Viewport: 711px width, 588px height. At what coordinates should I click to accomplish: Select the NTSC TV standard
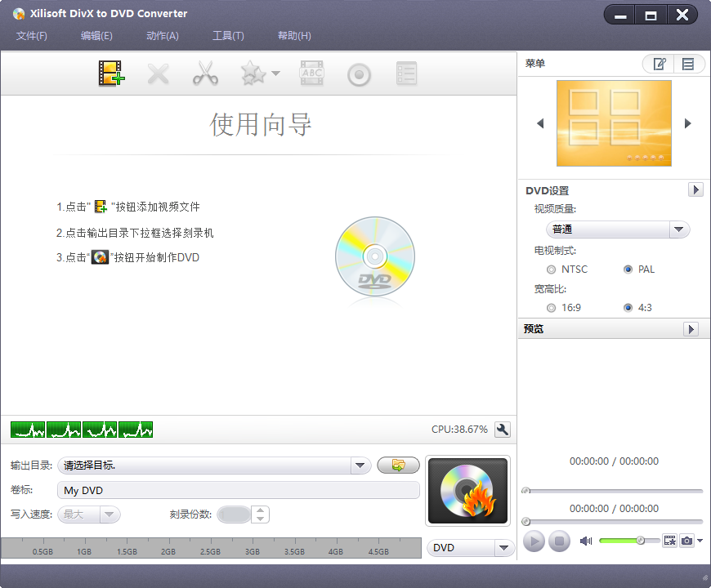click(552, 269)
